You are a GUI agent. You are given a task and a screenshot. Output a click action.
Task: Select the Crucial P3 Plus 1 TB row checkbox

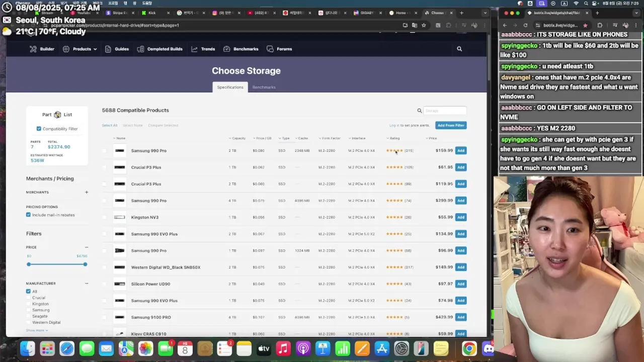point(105,167)
